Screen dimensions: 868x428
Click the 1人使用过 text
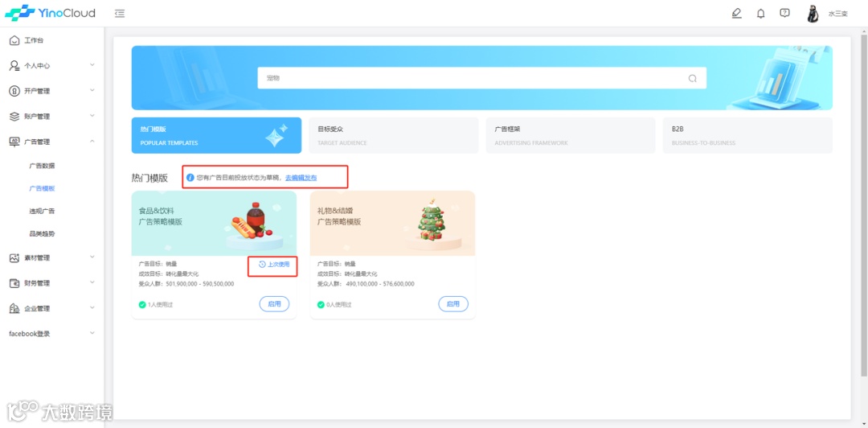pos(161,304)
